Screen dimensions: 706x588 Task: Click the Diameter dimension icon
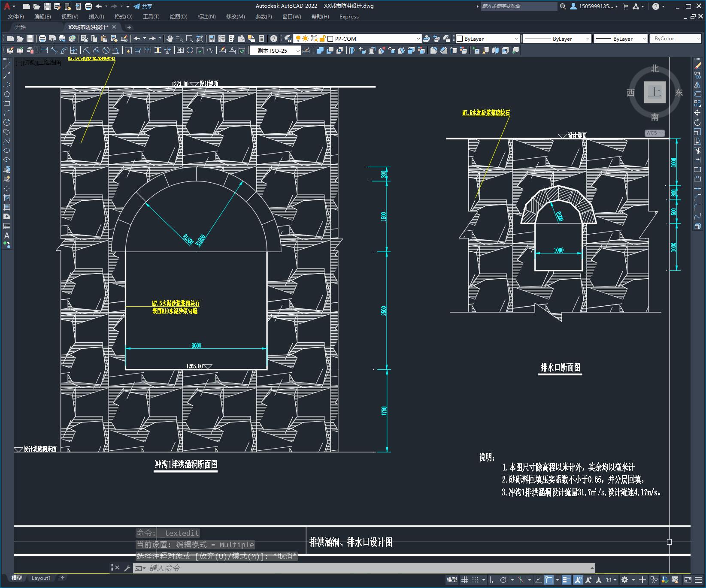coord(106,50)
